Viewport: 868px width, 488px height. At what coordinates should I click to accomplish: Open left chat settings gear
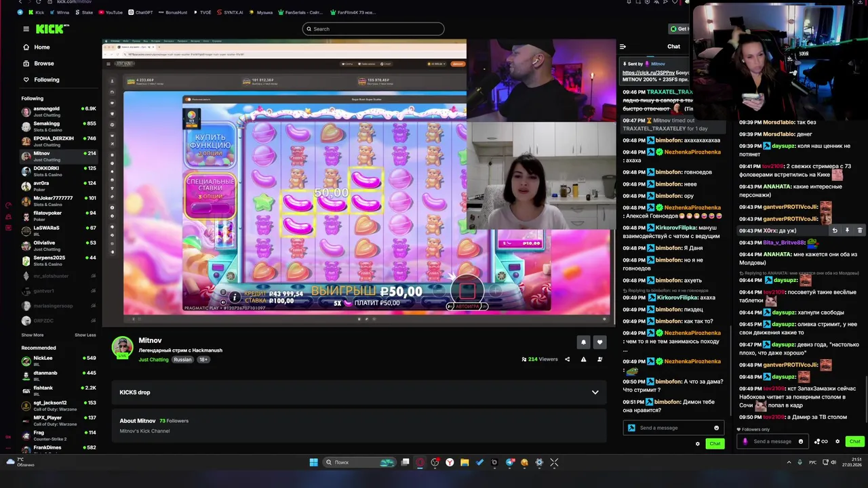tap(697, 444)
